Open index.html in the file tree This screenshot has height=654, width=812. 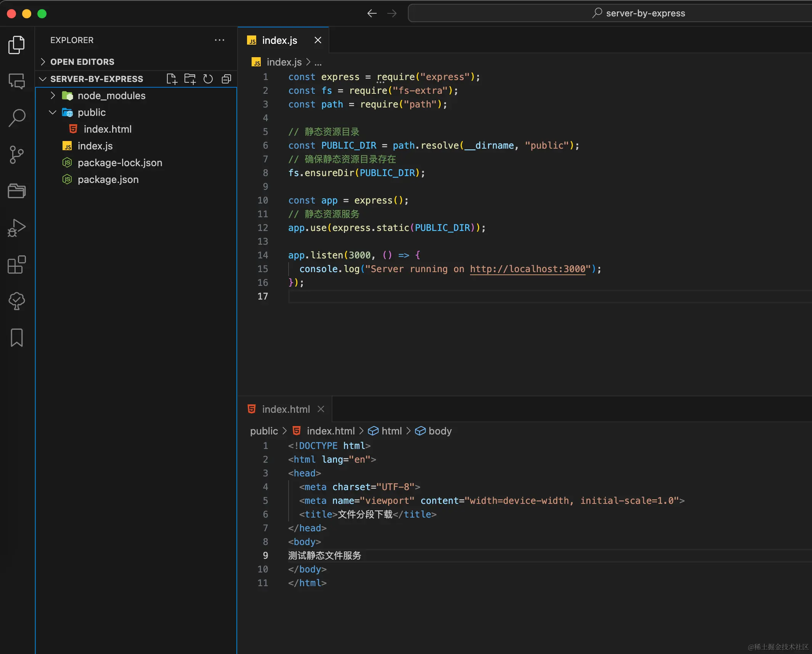(x=136, y=129)
